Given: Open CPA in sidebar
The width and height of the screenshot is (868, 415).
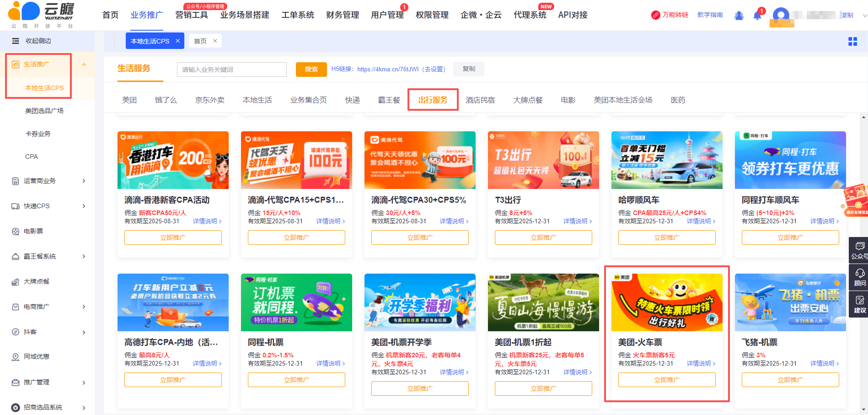Looking at the screenshot, I should click(x=32, y=156).
